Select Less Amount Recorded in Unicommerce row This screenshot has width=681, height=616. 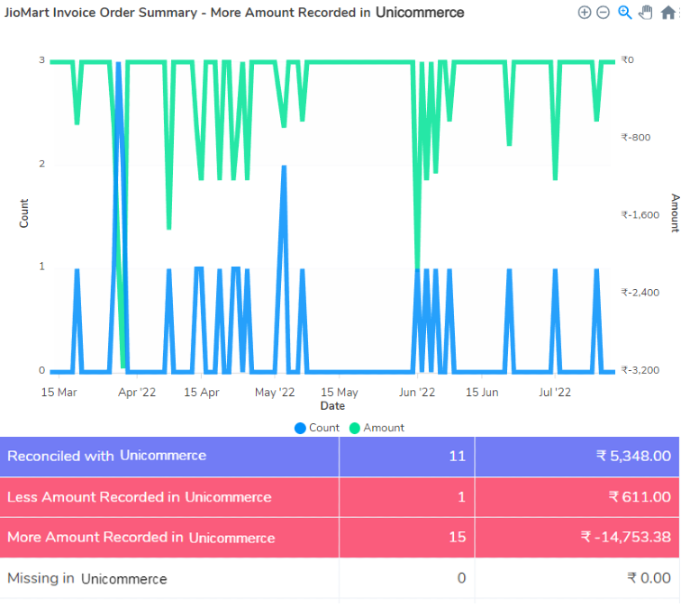click(340, 497)
